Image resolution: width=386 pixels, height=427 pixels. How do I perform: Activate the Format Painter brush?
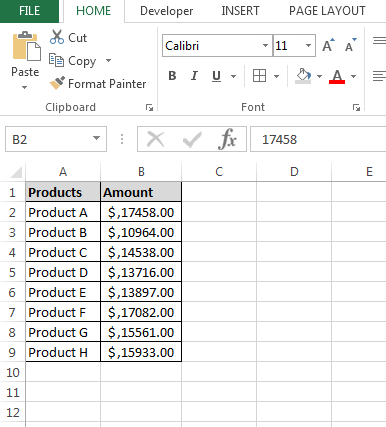57,83
